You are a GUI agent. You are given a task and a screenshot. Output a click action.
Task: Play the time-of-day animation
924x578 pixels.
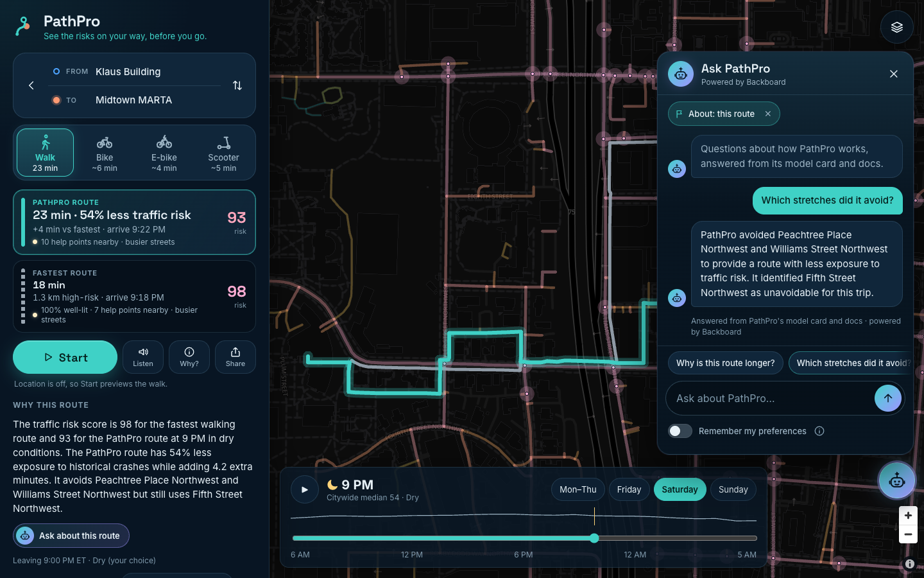(305, 489)
